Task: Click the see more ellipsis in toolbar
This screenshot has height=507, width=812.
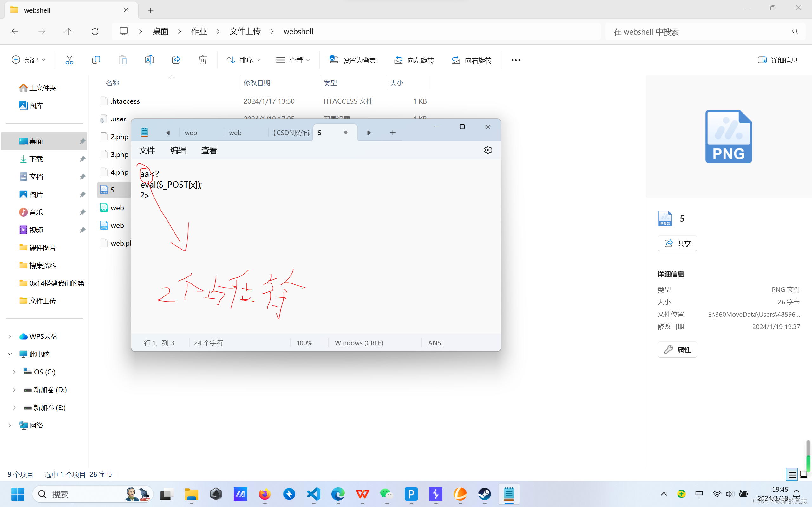Action: click(516, 60)
